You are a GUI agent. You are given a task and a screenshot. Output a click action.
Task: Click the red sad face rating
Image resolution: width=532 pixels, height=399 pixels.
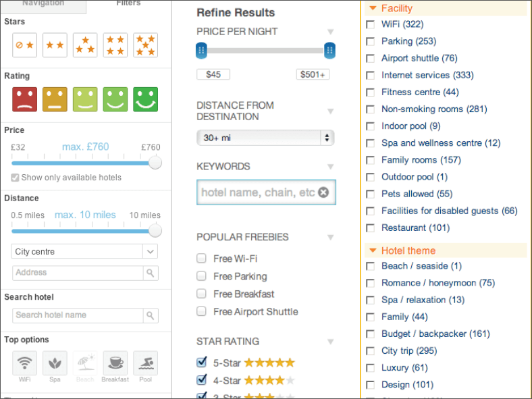pyautogui.click(x=24, y=99)
